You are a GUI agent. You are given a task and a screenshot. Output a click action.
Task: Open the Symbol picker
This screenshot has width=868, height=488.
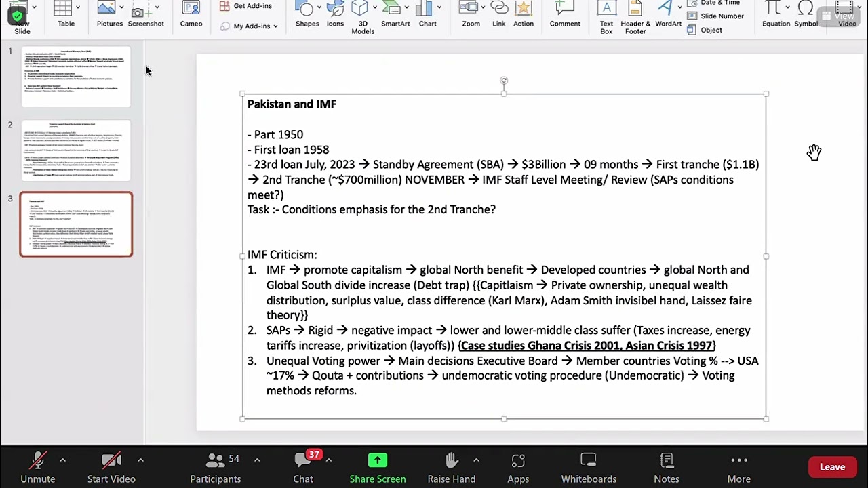click(806, 14)
